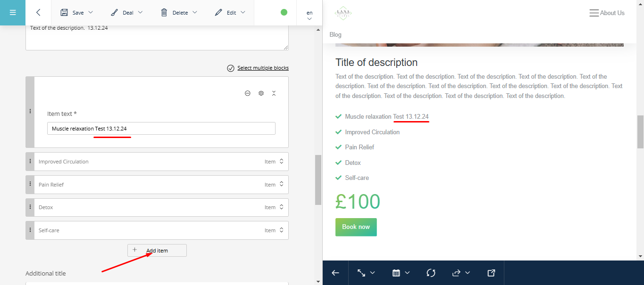Open the About Us hamburger menu
The image size is (644, 285).
(x=594, y=13)
